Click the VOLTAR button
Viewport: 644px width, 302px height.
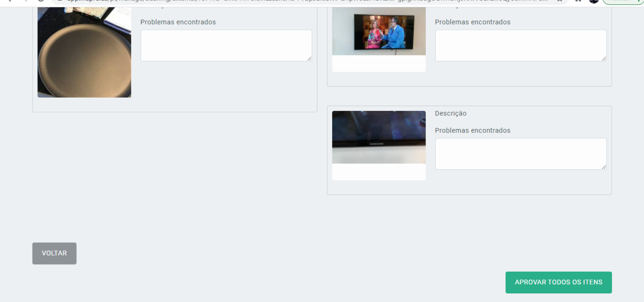(x=54, y=253)
